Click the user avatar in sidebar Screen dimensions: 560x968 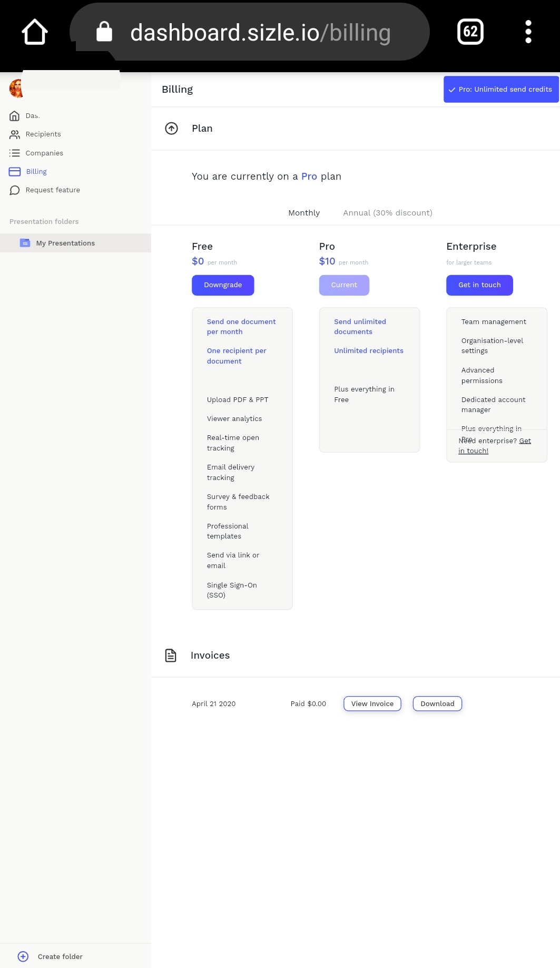click(x=16, y=89)
